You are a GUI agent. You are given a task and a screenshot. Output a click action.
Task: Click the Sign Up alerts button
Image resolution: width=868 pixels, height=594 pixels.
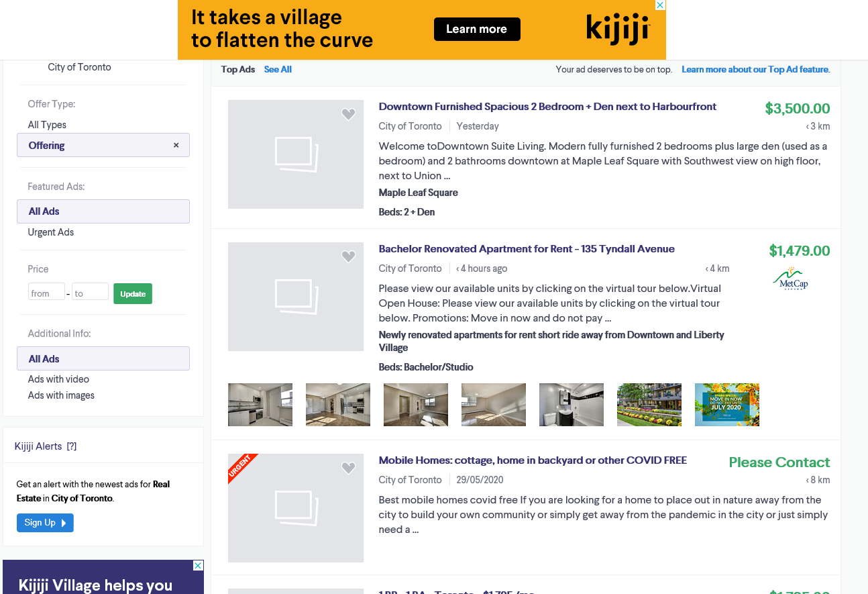point(45,523)
